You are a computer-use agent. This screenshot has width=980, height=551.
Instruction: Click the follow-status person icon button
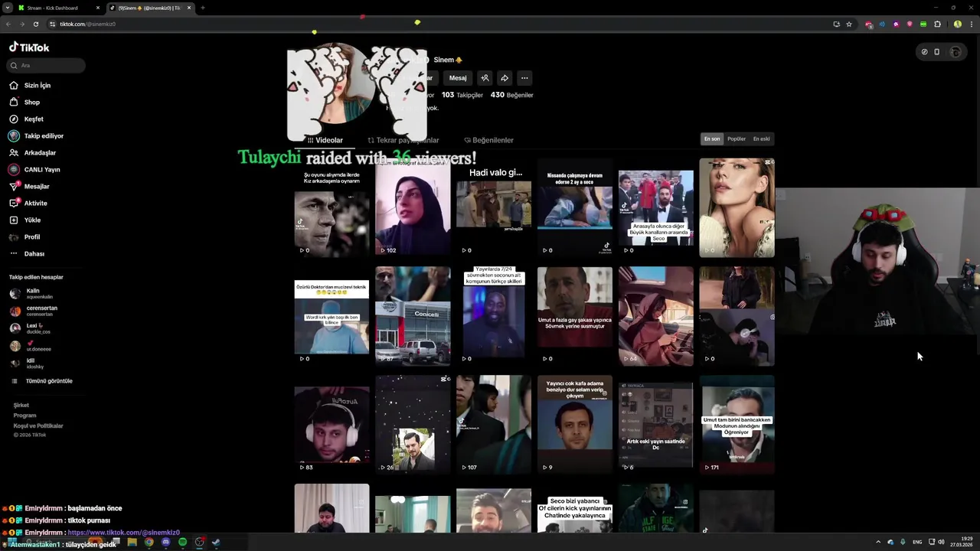click(485, 78)
